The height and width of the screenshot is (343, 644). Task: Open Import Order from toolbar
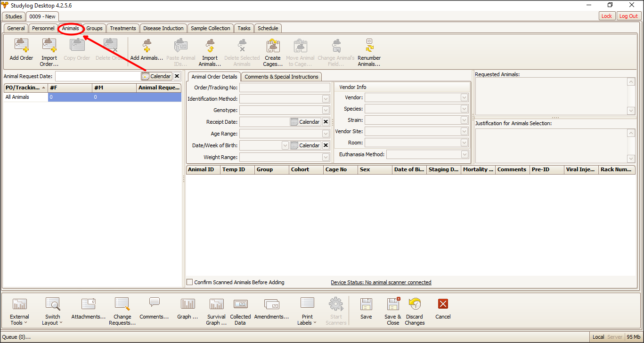pos(49,46)
